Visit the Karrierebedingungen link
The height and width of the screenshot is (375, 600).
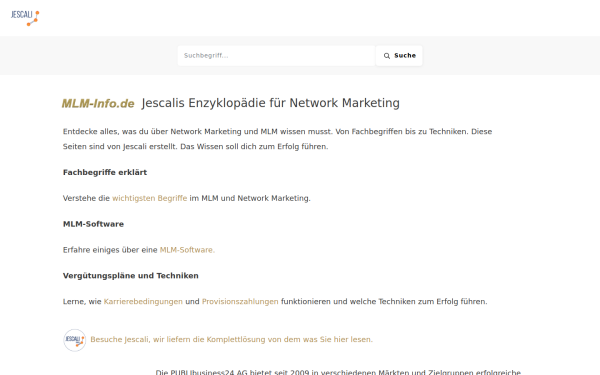pyautogui.click(x=143, y=302)
